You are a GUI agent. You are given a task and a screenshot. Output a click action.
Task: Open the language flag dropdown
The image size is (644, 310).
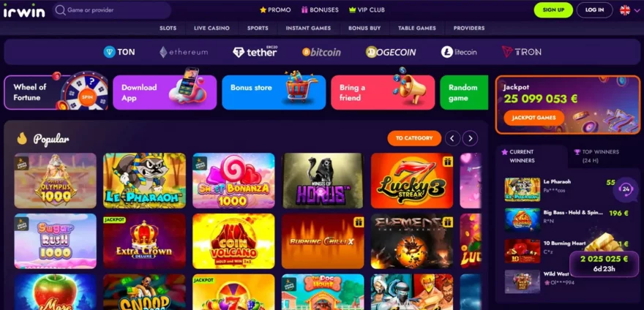(x=629, y=10)
